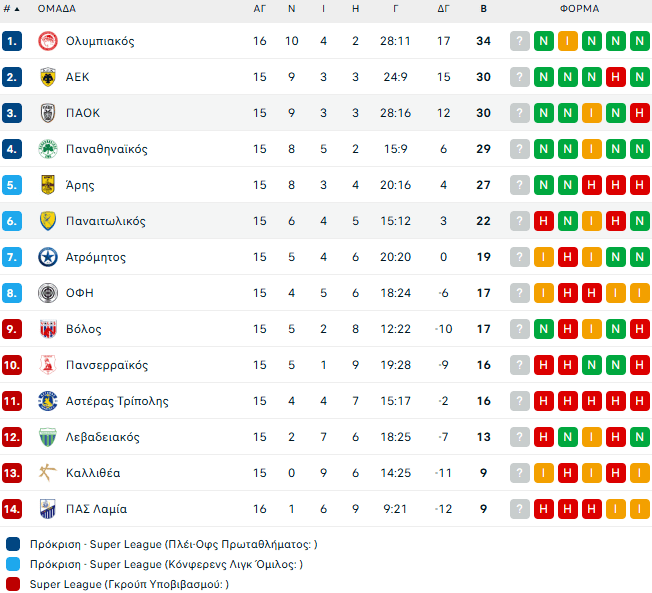The height and width of the screenshot is (593, 652).
Task: Click the ΟΦΗ team crest icon
Action: click(46, 293)
